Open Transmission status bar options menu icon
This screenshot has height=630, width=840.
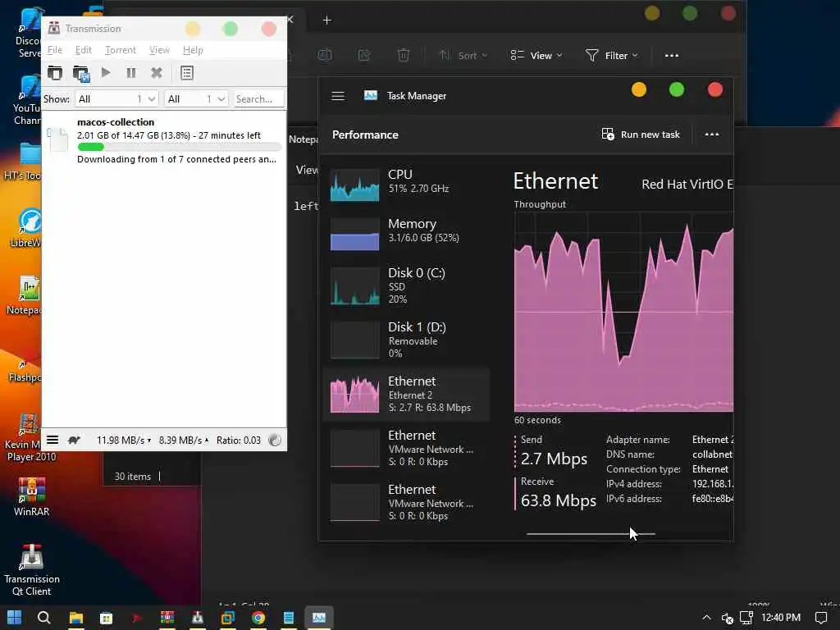point(52,440)
